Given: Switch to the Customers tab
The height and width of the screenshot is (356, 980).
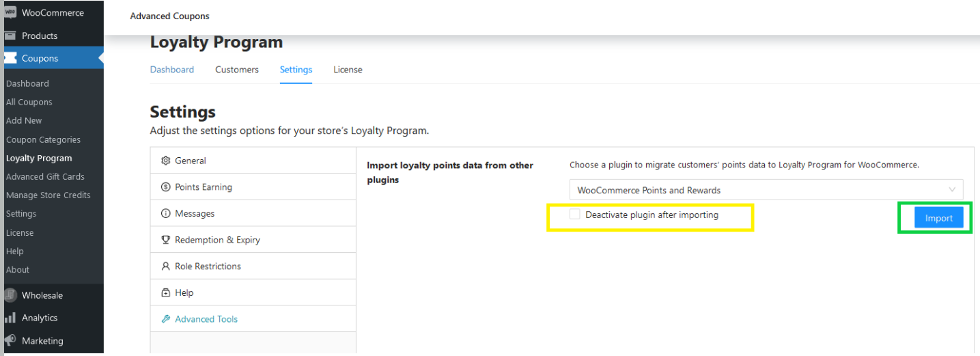Looking at the screenshot, I should (x=236, y=70).
